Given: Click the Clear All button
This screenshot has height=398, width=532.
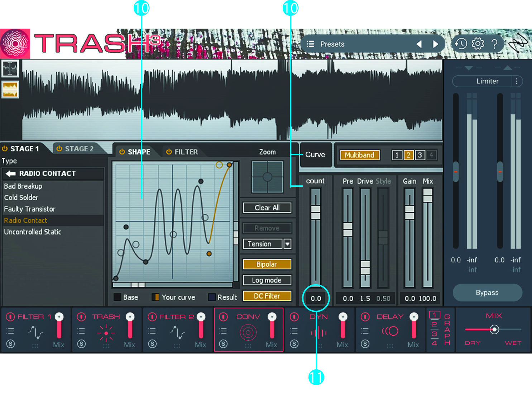Looking at the screenshot, I should (267, 208).
